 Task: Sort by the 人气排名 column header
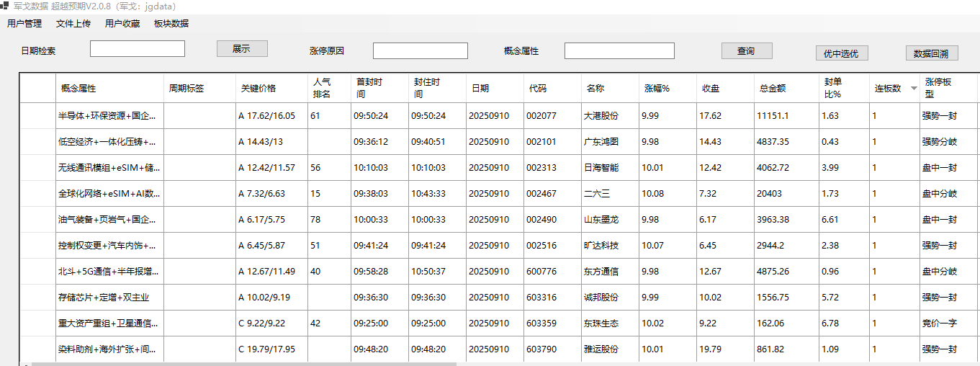pos(329,88)
